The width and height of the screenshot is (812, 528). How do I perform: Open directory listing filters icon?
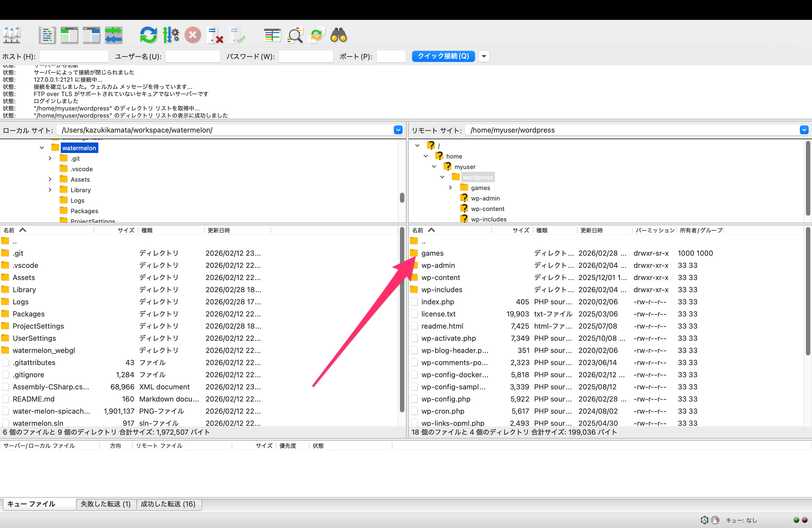[272, 35]
